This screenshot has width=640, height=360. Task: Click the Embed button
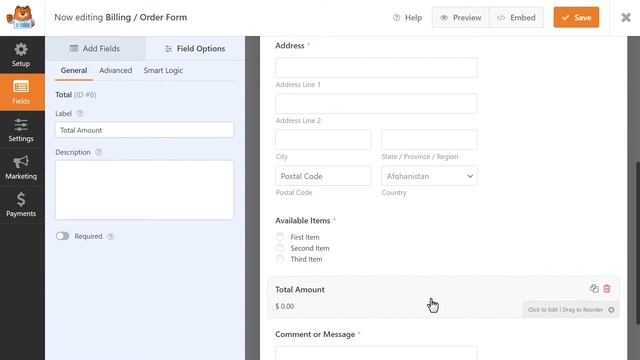click(516, 18)
